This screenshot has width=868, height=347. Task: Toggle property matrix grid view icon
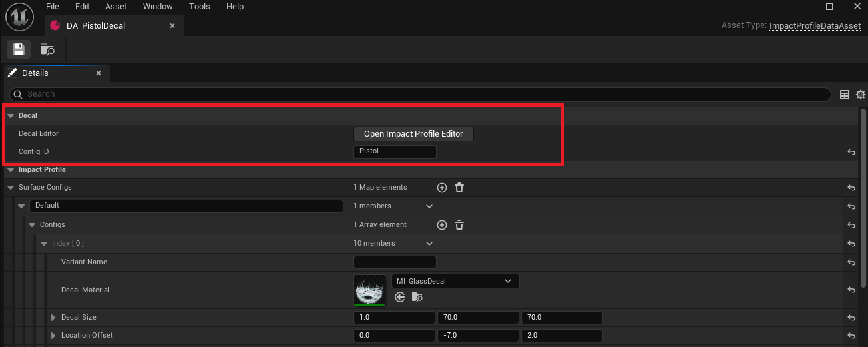coord(845,95)
